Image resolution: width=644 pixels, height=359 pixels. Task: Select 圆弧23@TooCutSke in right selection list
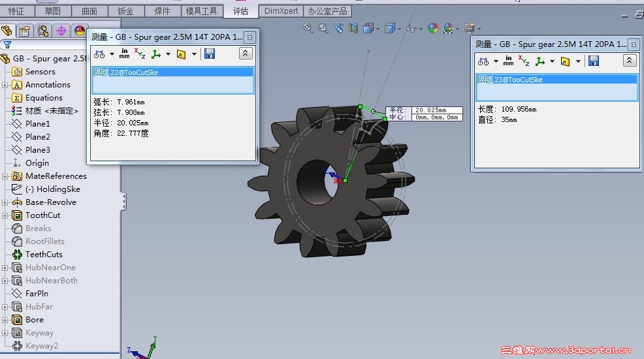pos(556,80)
